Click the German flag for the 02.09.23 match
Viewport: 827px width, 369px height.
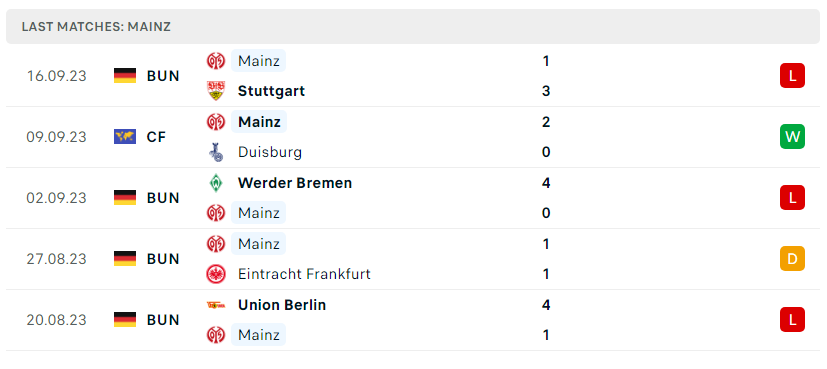(x=125, y=198)
